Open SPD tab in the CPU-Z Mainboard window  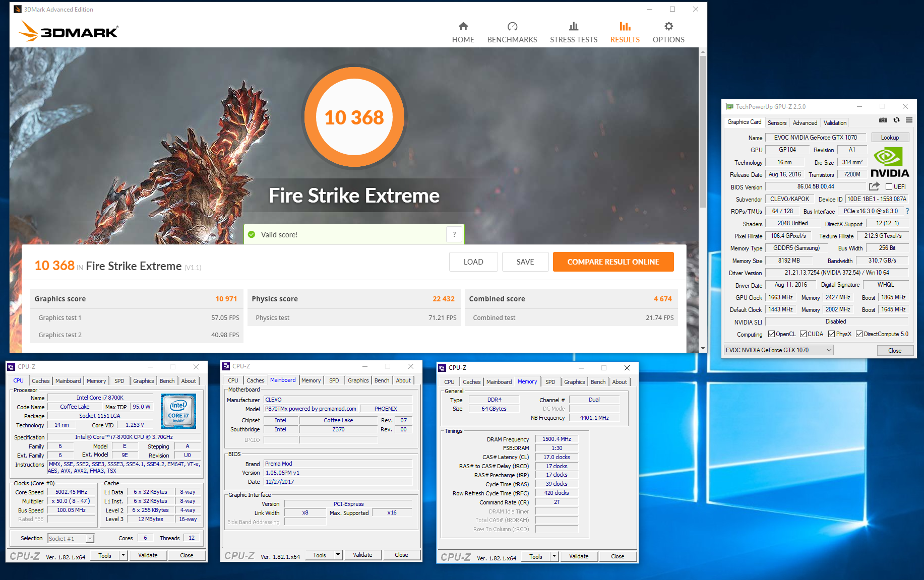pyautogui.click(x=334, y=380)
